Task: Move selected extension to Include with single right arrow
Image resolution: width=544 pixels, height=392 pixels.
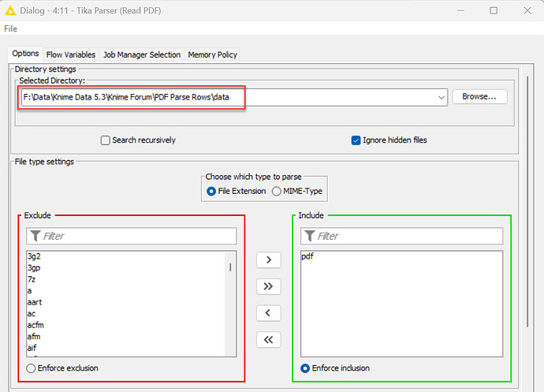Action: click(x=269, y=259)
